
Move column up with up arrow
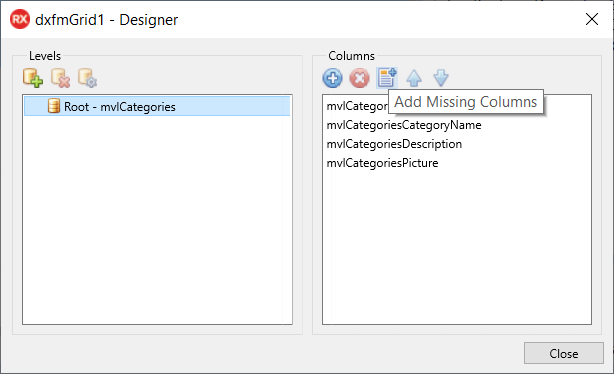pos(414,78)
